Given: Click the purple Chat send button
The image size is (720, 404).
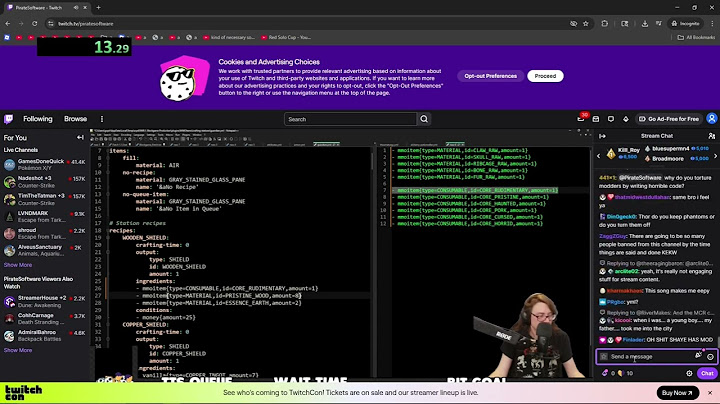Looking at the screenshot, I should (707, 373).
